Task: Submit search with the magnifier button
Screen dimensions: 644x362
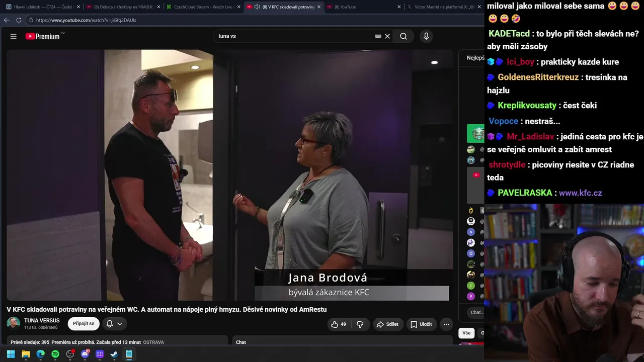Action: coord(404,36)
